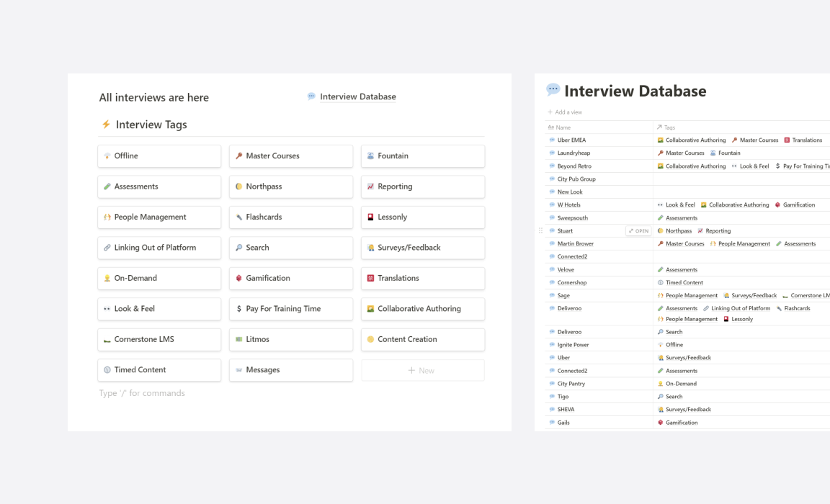Screen dimensions: 830x504
Task: Select the W Hotels row name
Action: click(x=569, y=204)
